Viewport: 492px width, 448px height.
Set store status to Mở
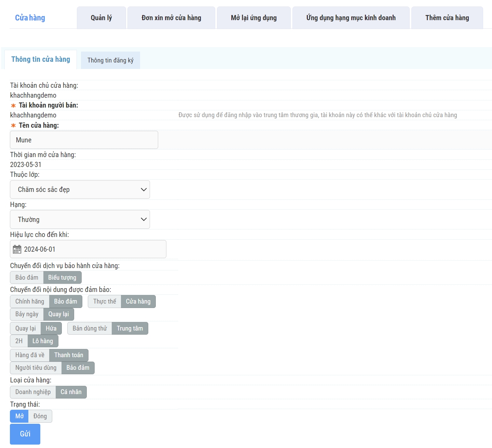(19, 416)
